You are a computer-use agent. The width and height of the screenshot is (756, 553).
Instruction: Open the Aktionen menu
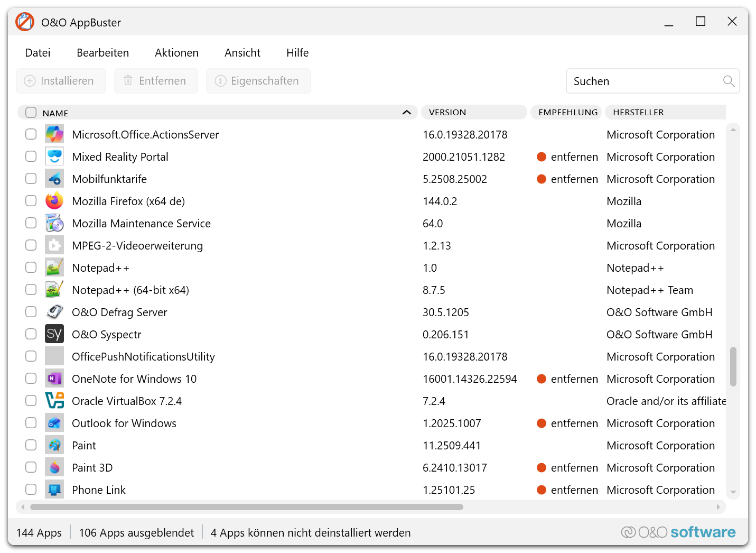176,53
